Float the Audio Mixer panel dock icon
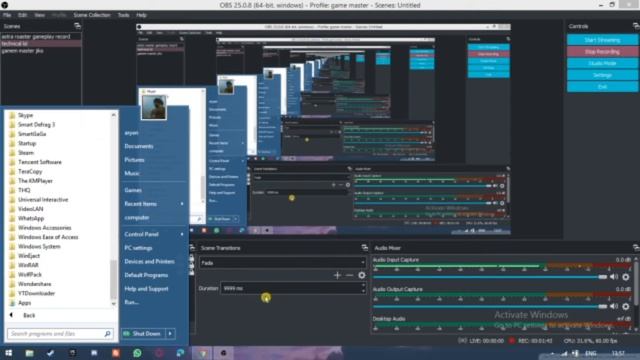The image size is (640, 360). point(636,248)
